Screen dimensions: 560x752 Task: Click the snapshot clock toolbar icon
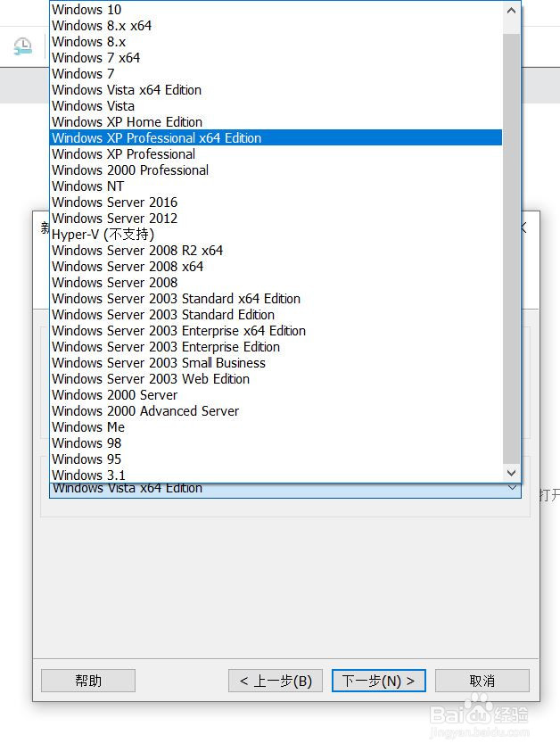[22, 46]
